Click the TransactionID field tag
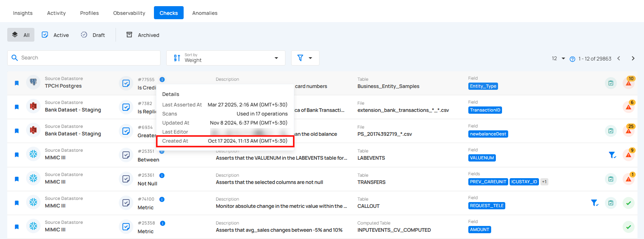Screen dimensions: 644x239 (485, 110)
